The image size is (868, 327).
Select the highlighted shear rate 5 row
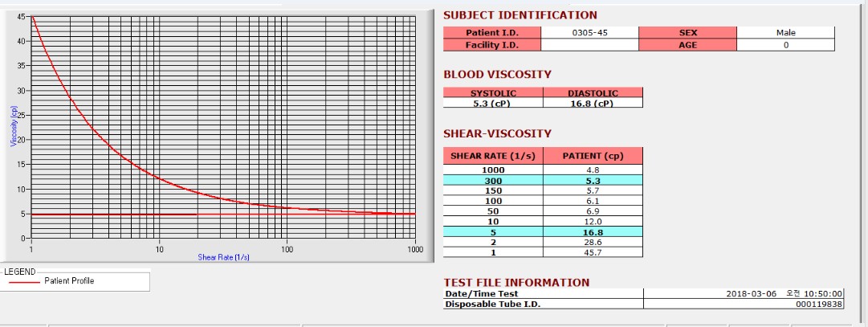[543, 231]
